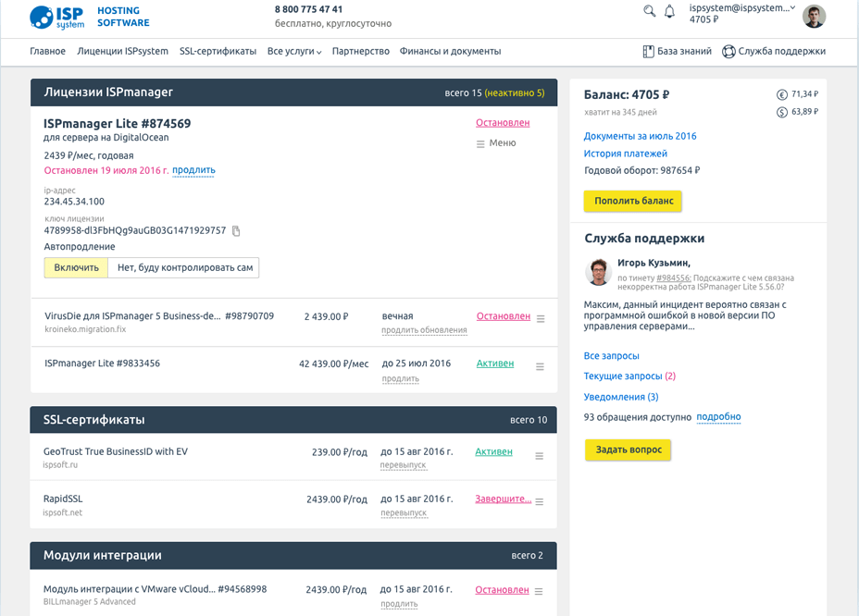
Task: Open Служба поддержки in navigation bar
Action: pyautogui.click(x=782, y=51)
